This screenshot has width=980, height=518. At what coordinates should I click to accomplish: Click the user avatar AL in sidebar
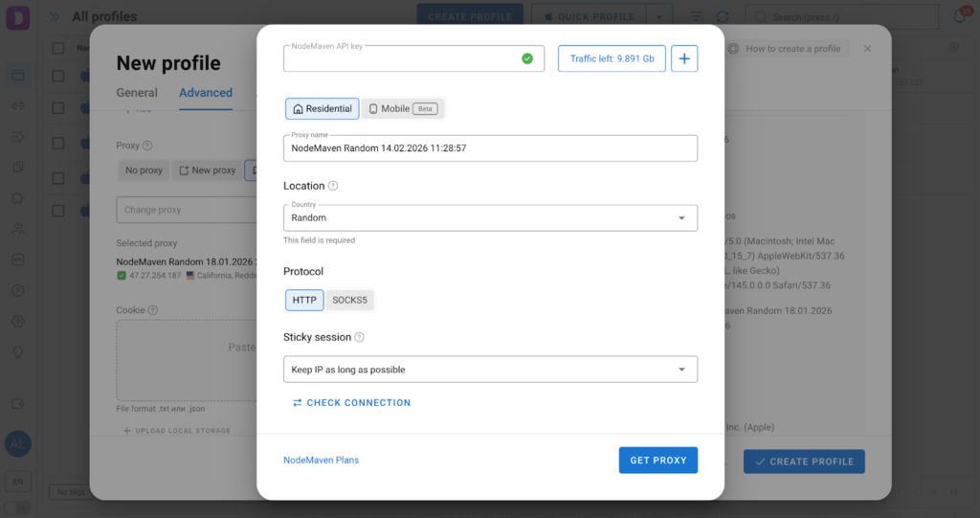tap(17, 443)
